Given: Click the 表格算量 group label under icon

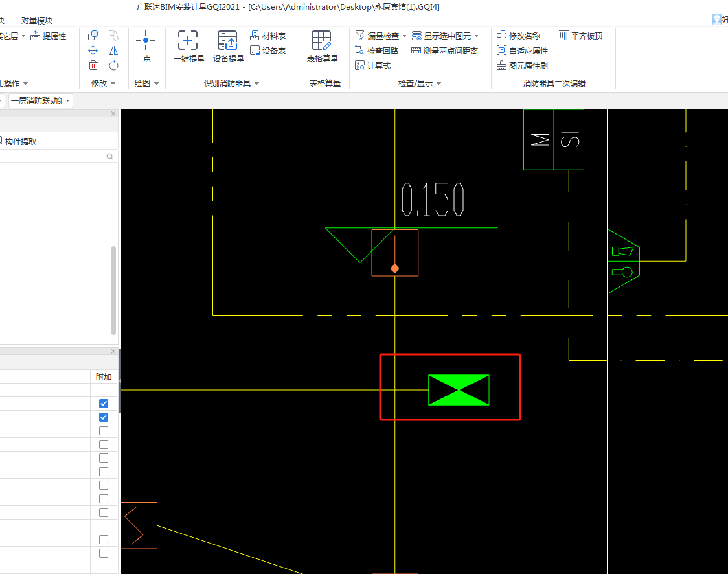Looking at the screenshot, I should (x=324, y=84).
